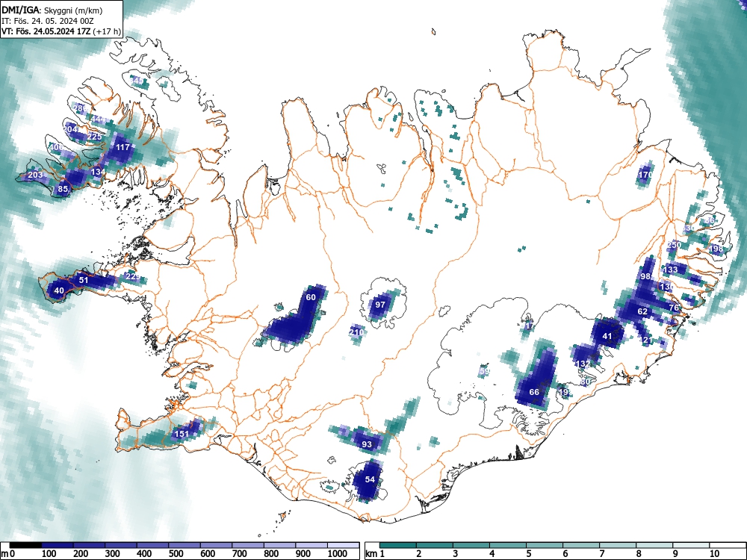This screenshot has width=747, height=560.
Task: Select the kilometer legend swatch labeled 1
Action: coord(398,545)
